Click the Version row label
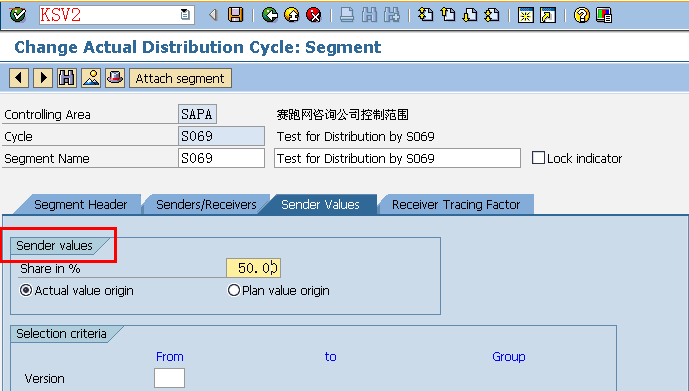Image resolution: width=689 pixels, height=391 pixels. point(44,379)
